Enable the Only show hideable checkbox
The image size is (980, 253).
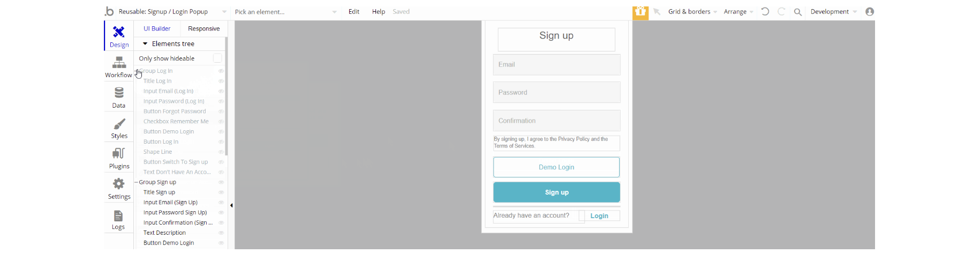(217, 58)
